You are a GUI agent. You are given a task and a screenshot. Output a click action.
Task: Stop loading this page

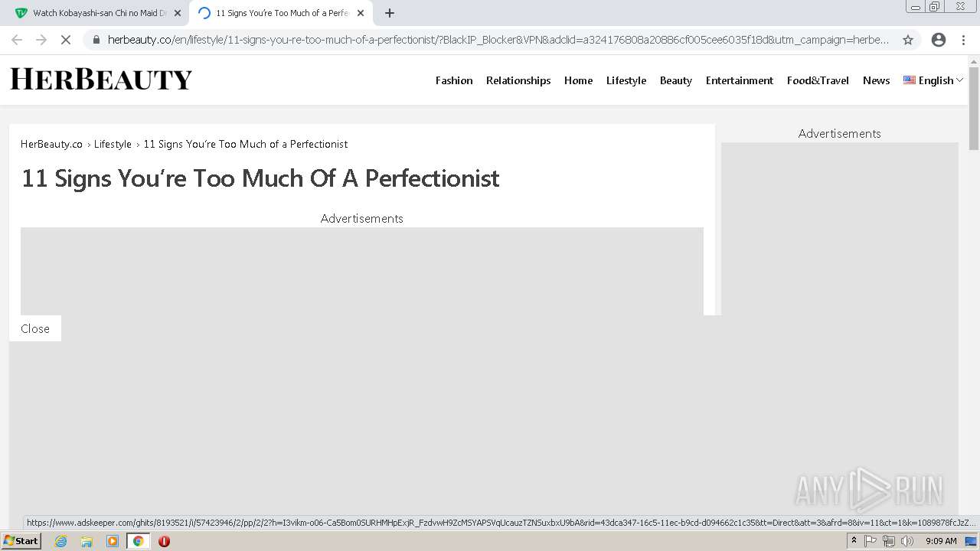(x=66, y=40)
